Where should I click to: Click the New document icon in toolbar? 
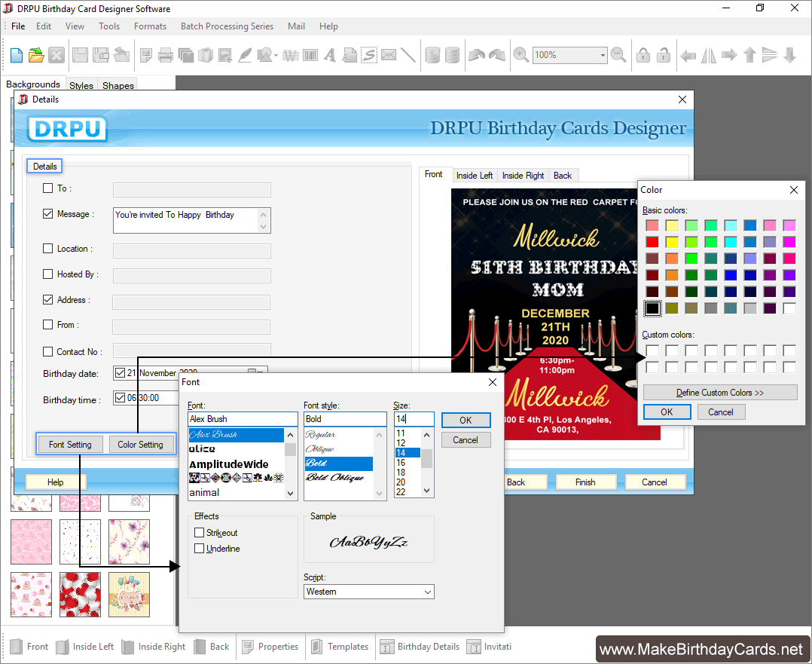(x=17, y=55)
